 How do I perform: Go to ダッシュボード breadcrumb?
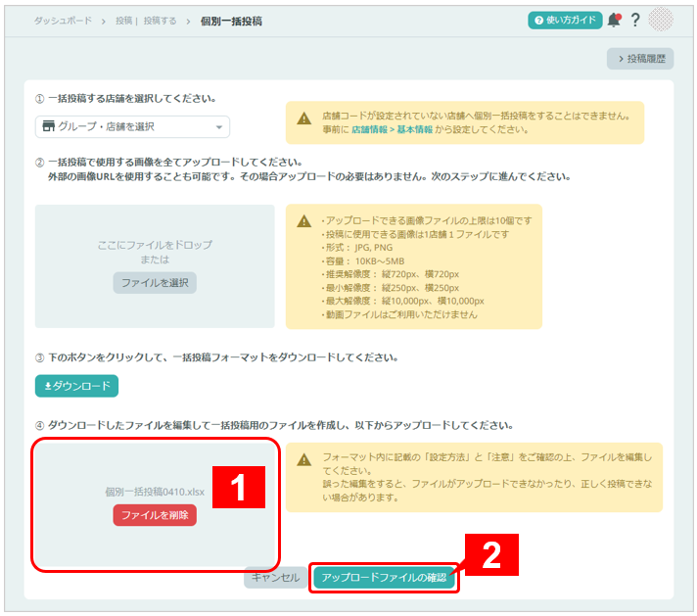coord(63,21)
